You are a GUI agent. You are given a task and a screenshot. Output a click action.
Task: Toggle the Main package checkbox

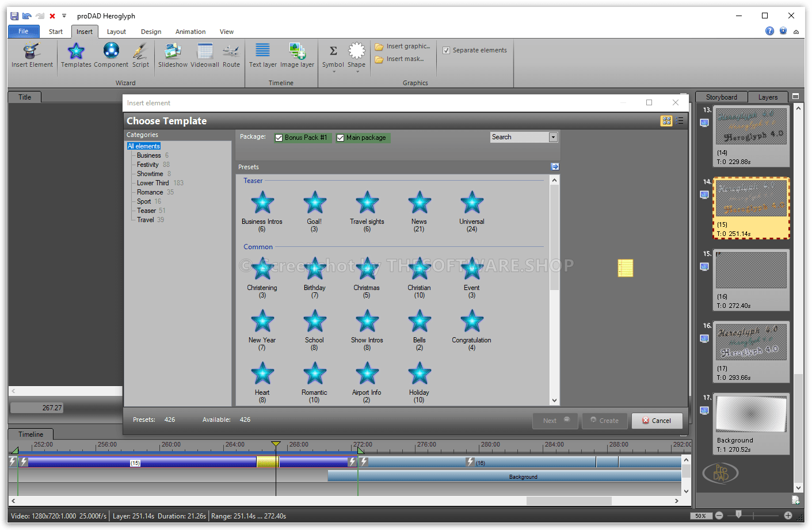341,138
